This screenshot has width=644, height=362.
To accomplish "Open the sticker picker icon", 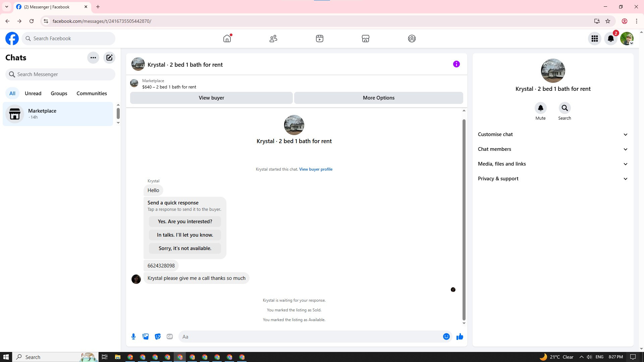I will 158,337.
